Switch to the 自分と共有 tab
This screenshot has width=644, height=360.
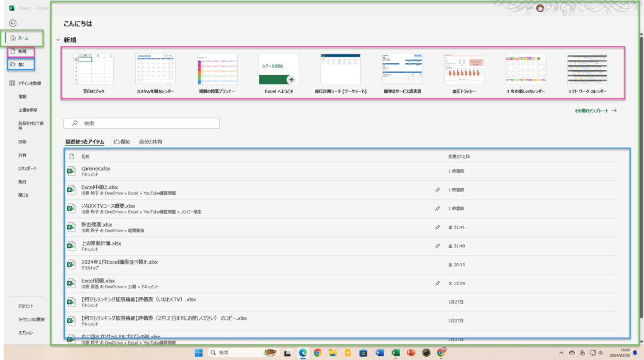coord(150,142)
